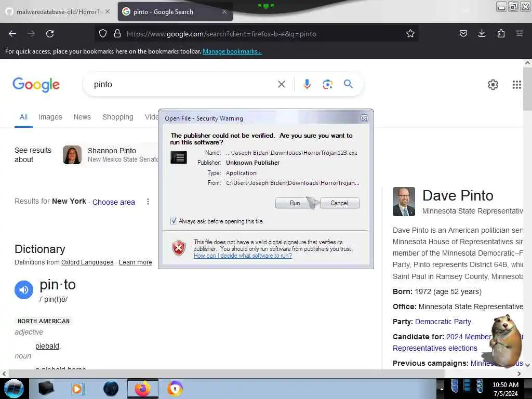Open the Democratic Party link
This screenshot has height=399, width=532.
pos(443,322)
